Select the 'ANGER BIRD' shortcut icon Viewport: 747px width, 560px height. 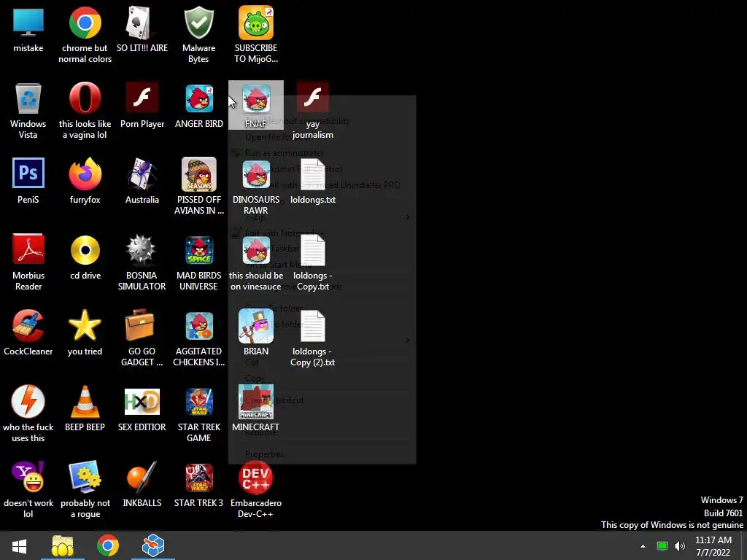point(198,98)
